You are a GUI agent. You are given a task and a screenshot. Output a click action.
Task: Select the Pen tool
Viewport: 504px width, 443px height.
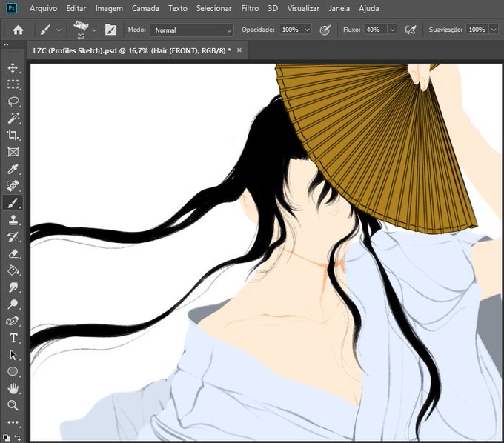pos(13,321)
